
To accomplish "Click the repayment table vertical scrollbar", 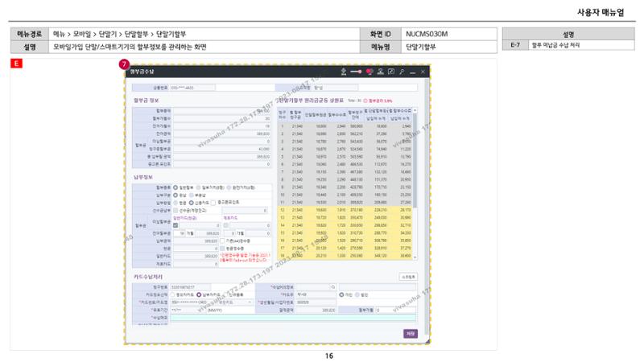I will (x=415, y=160).
